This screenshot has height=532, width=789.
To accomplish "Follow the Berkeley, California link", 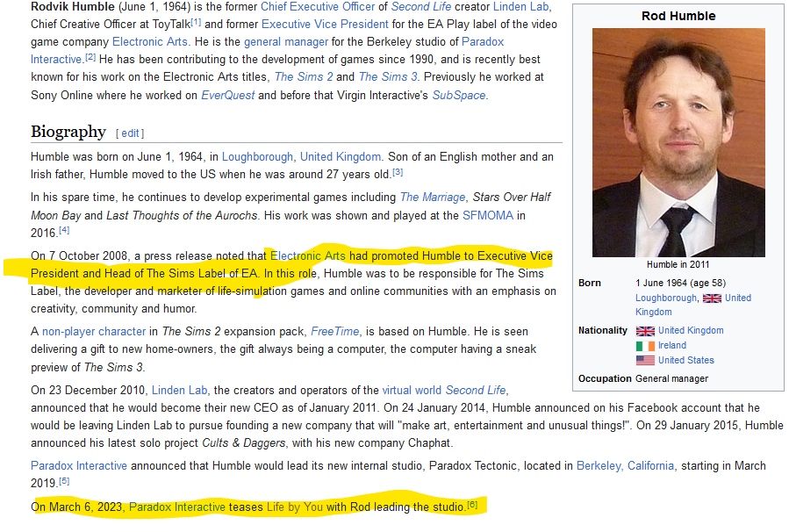I will click(x=625, y=465).
